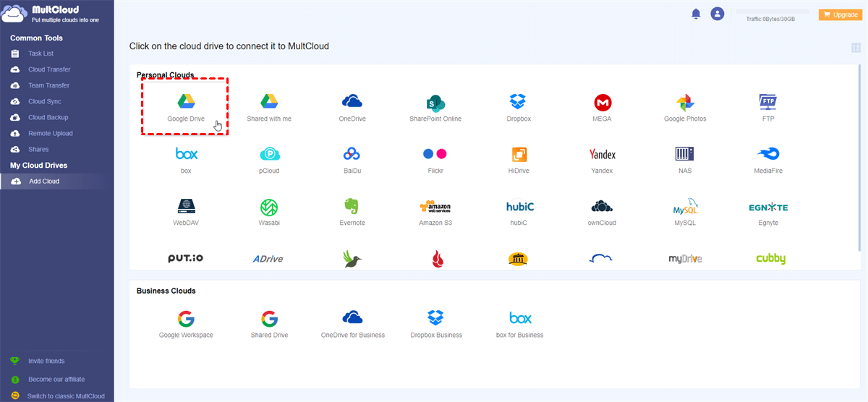Add the MEGA cloud drive

point(603,107)
